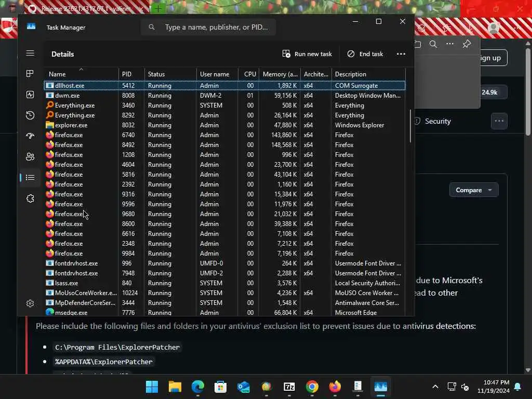Sort by PID column header
This screenshot has width=532, height=399.
point(131,74)
